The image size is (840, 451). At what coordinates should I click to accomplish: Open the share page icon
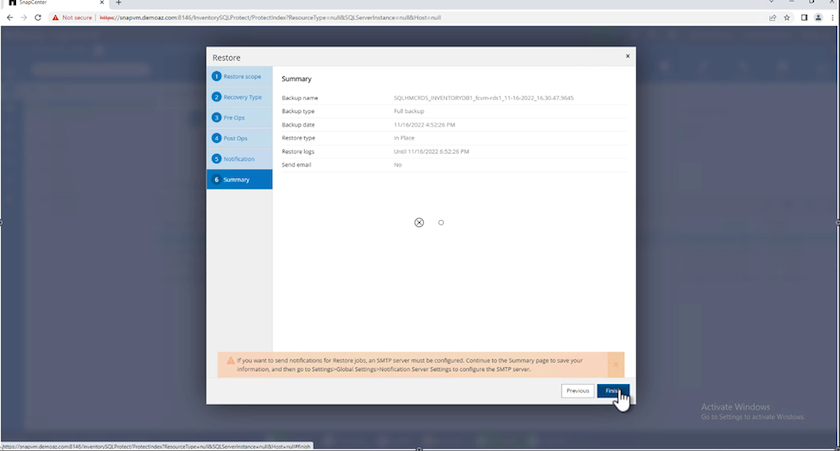[772, 18]
